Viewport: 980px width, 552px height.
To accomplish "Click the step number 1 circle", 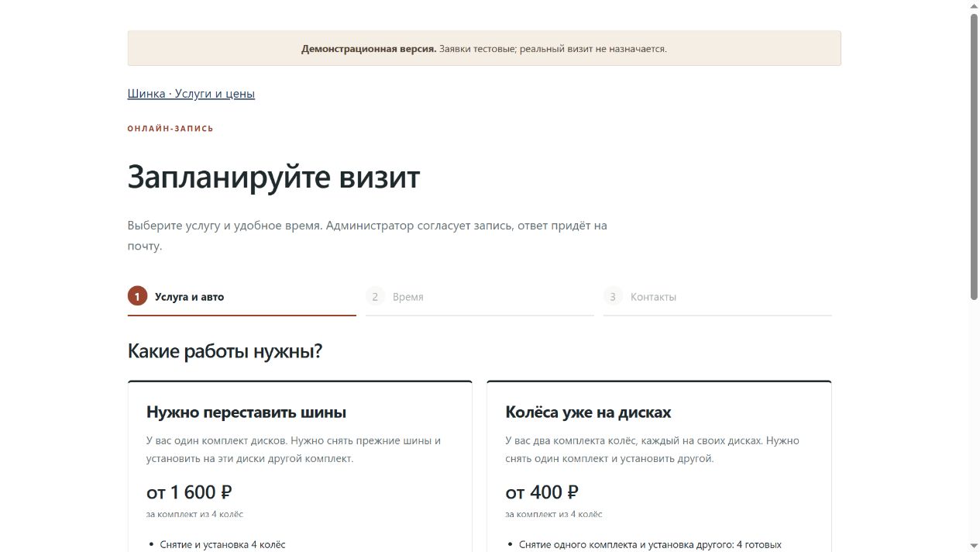I will click(x=137, y=296).
